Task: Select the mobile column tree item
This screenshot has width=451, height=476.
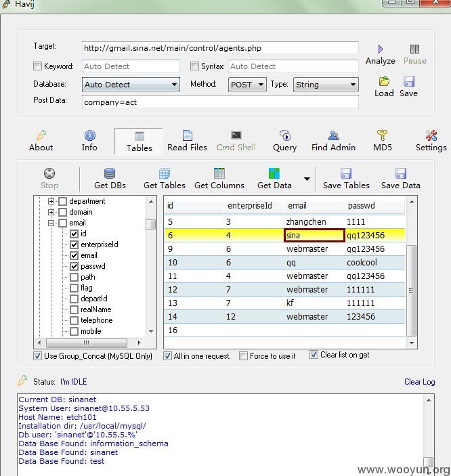Action: click(91, 331)
